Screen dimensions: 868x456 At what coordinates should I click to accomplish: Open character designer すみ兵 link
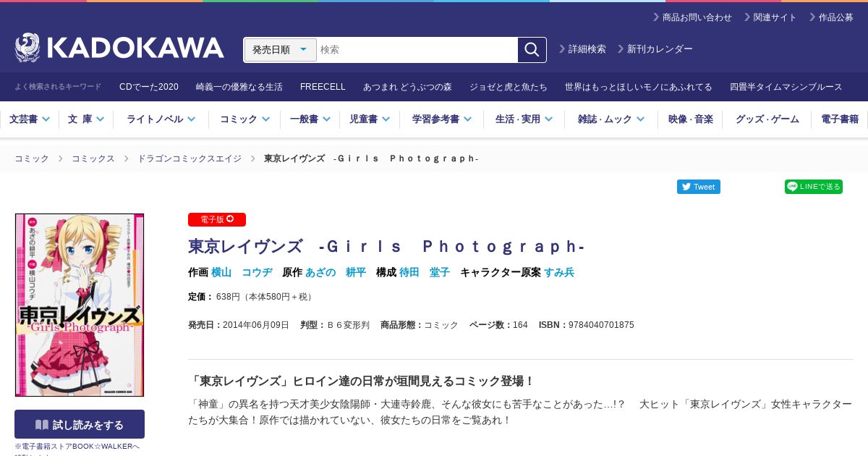(559, 272)
